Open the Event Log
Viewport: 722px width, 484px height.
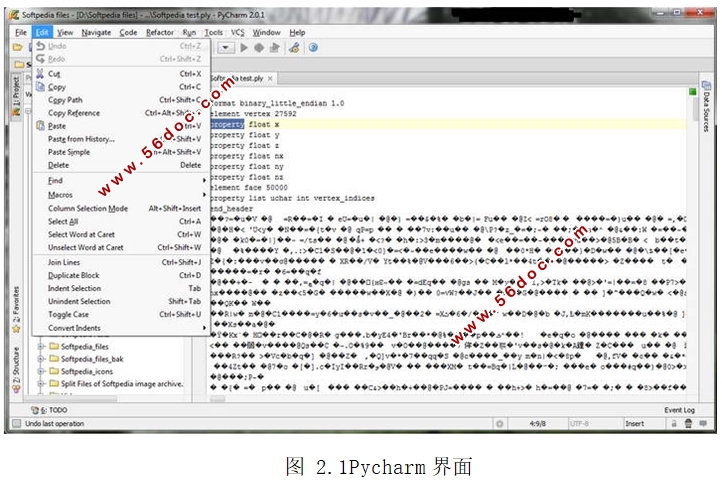click(679, 410)
